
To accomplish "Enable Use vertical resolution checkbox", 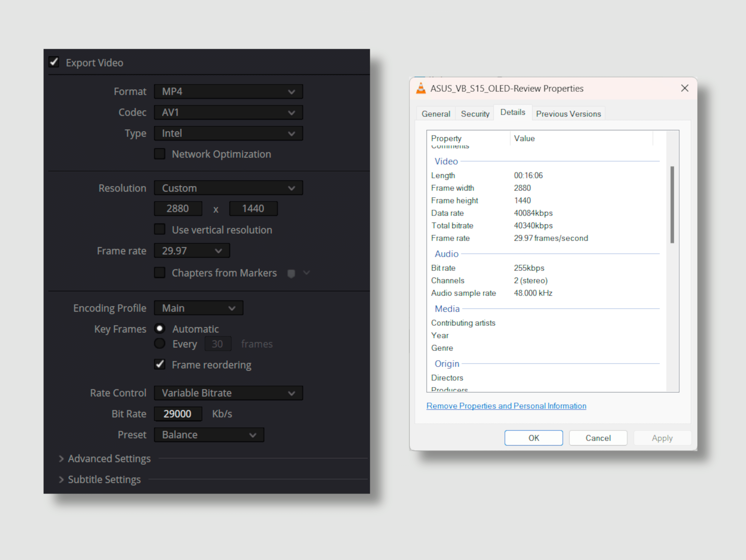I will [x=160, y=229].
